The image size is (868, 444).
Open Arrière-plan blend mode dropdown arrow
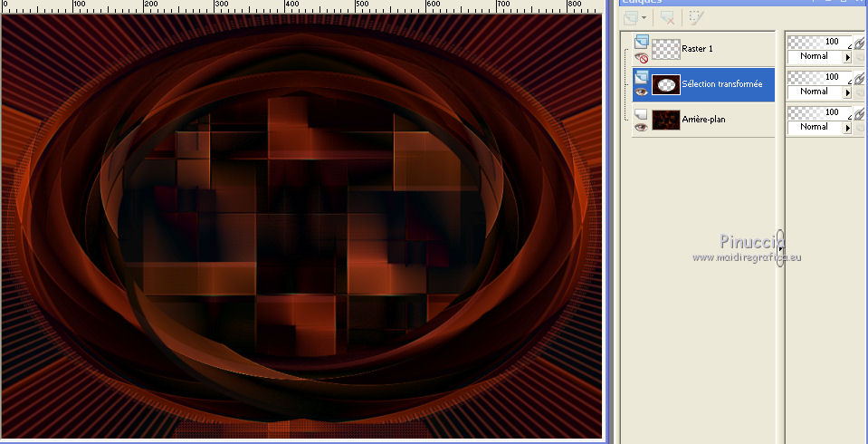click(x=847, y=128)
